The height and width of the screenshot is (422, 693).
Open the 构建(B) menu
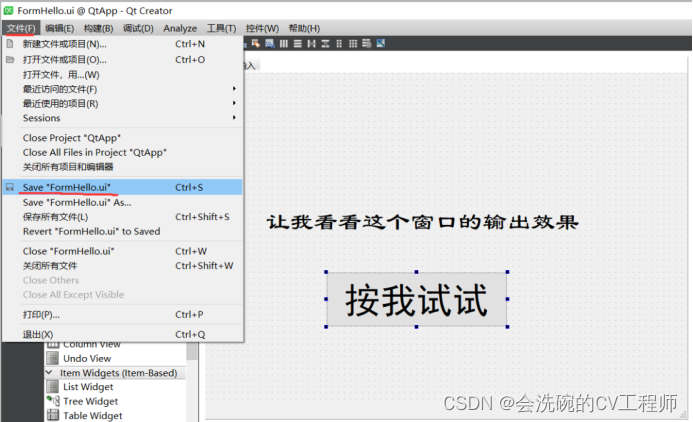click(x=98, y=28)
